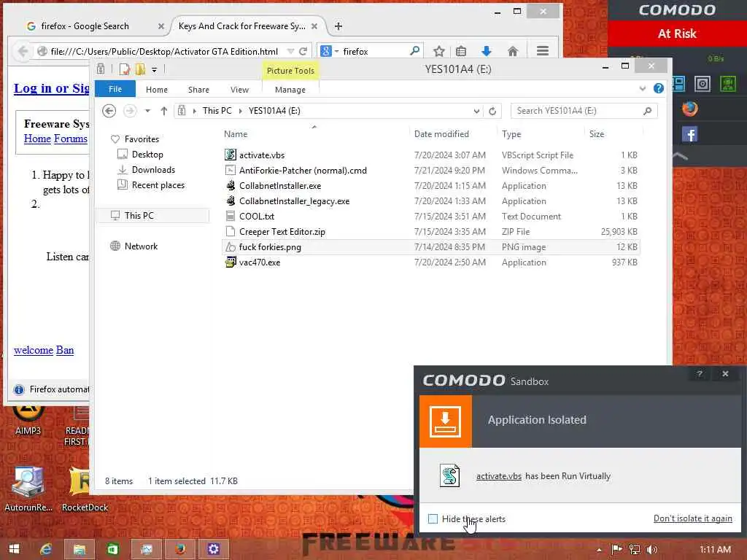Refresh the Explorer folder view
This screenshot has width=747, height=560.
492,111
